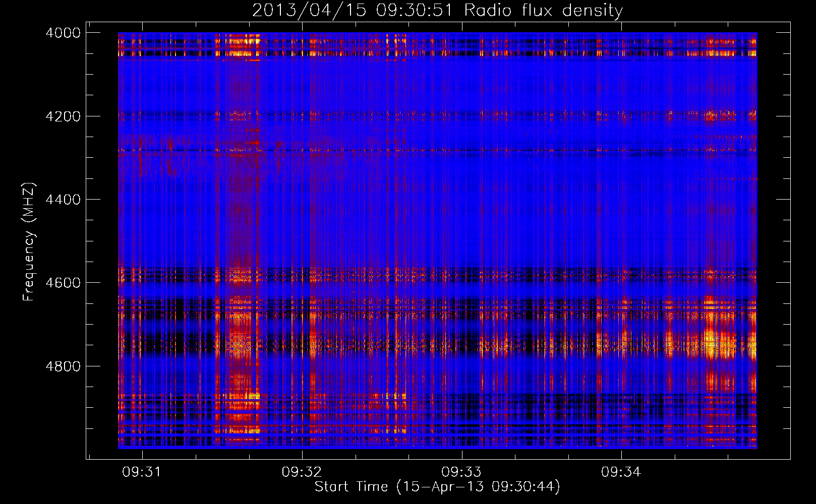Click the 'Frequency (MHZ)' axis label

(29, 241)
